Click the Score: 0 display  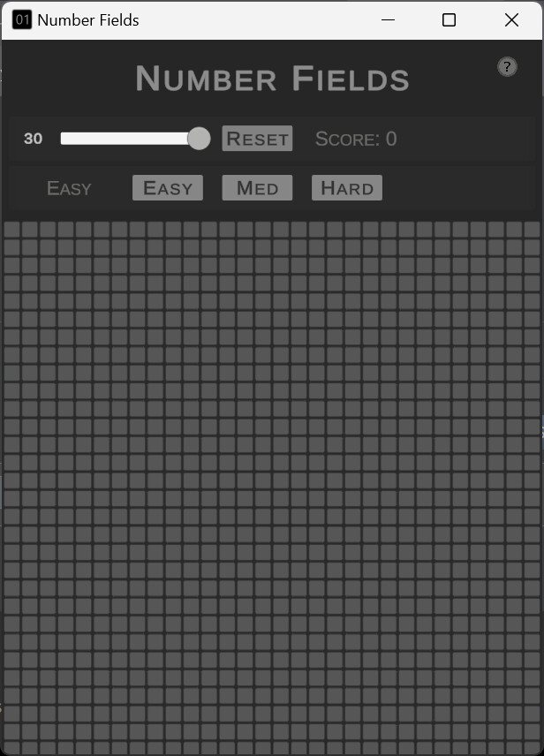pos(355,139)
